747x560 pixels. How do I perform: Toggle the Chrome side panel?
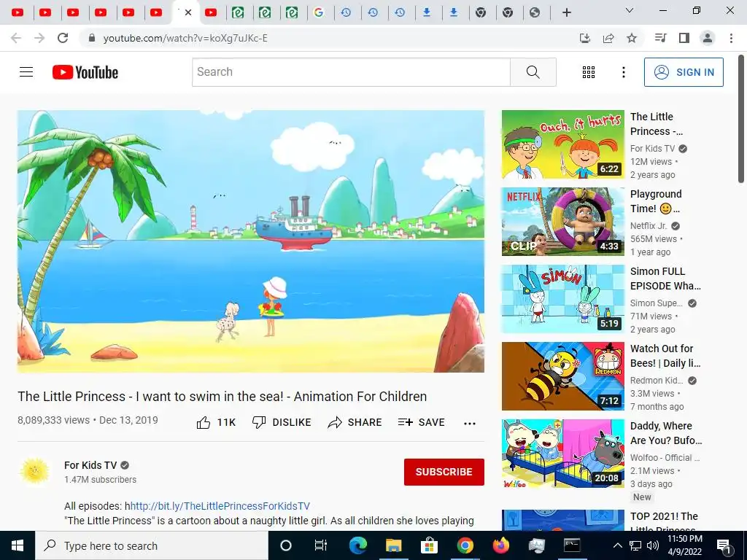pos(684,38)
